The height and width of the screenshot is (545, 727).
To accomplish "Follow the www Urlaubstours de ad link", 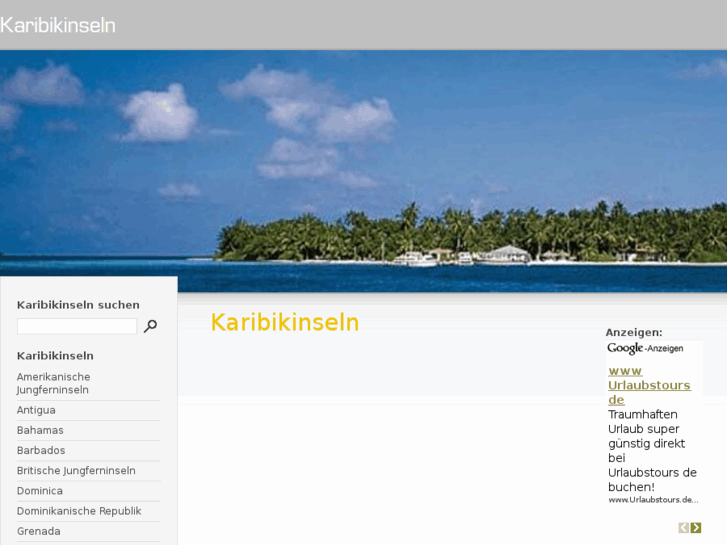I will click(649, 385).
